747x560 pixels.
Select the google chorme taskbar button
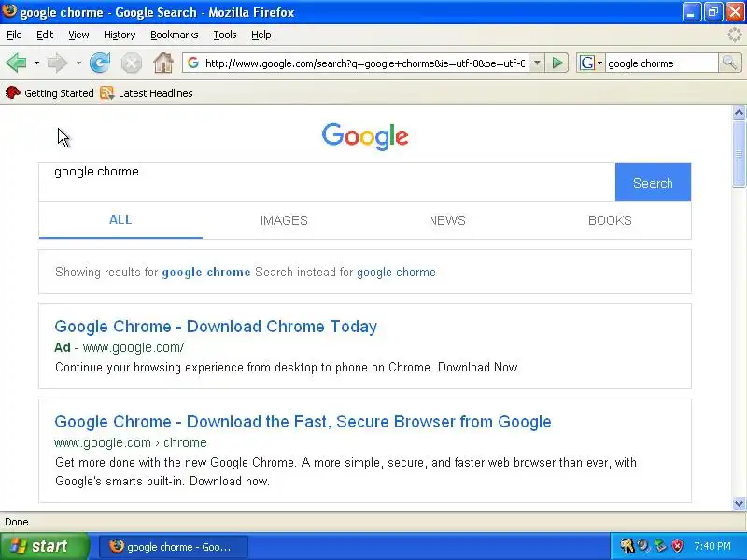tap(174, 546)
